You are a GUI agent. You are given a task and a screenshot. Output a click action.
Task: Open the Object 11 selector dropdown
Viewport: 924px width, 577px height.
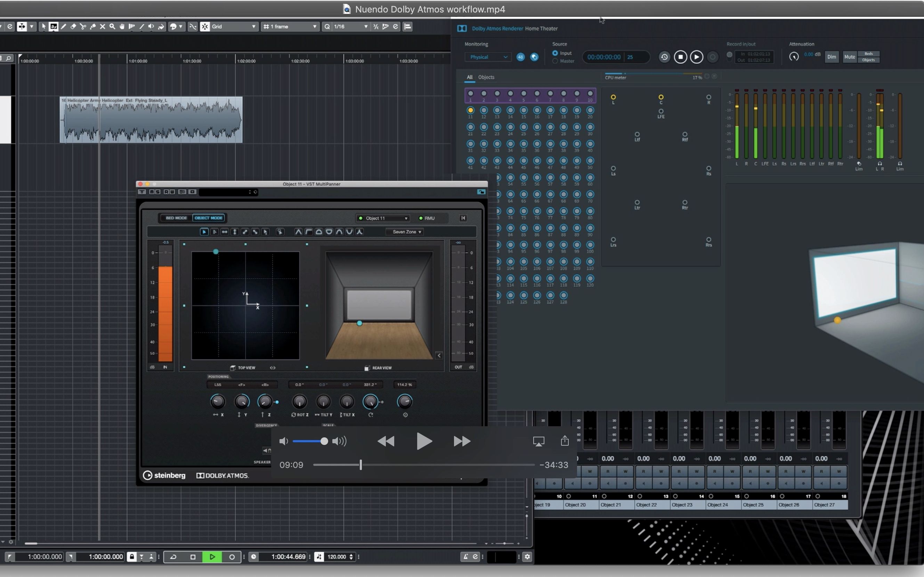click(383, 218)
